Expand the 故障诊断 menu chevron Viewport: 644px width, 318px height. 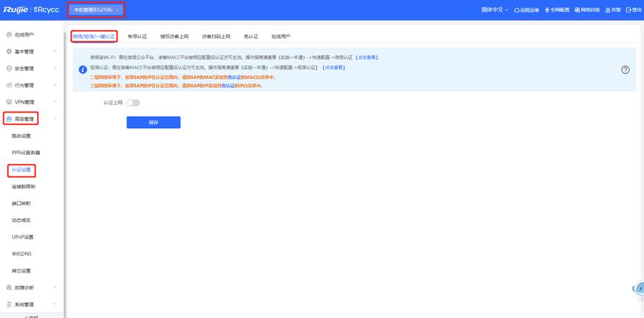coord(55,287)
